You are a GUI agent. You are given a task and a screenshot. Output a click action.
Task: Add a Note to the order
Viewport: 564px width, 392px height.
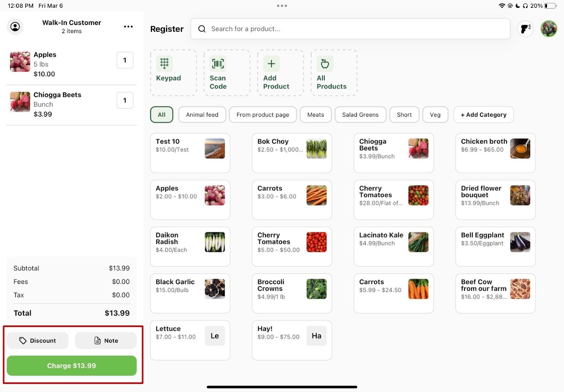[106, 341]
